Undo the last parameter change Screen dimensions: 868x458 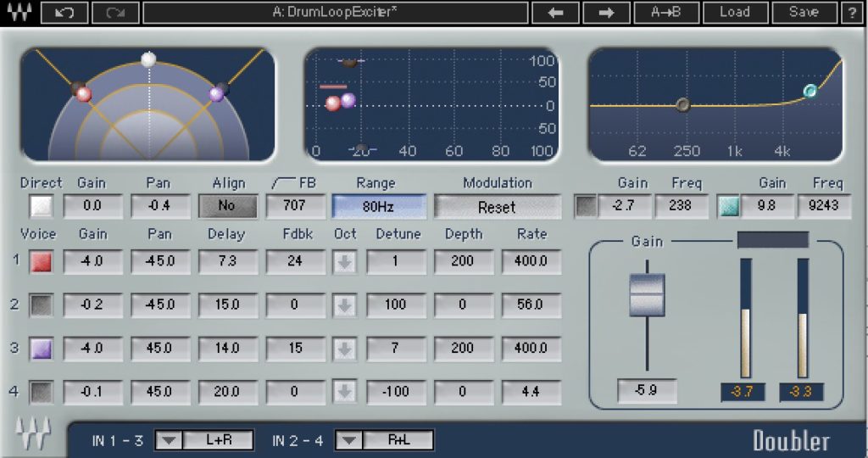64,12
